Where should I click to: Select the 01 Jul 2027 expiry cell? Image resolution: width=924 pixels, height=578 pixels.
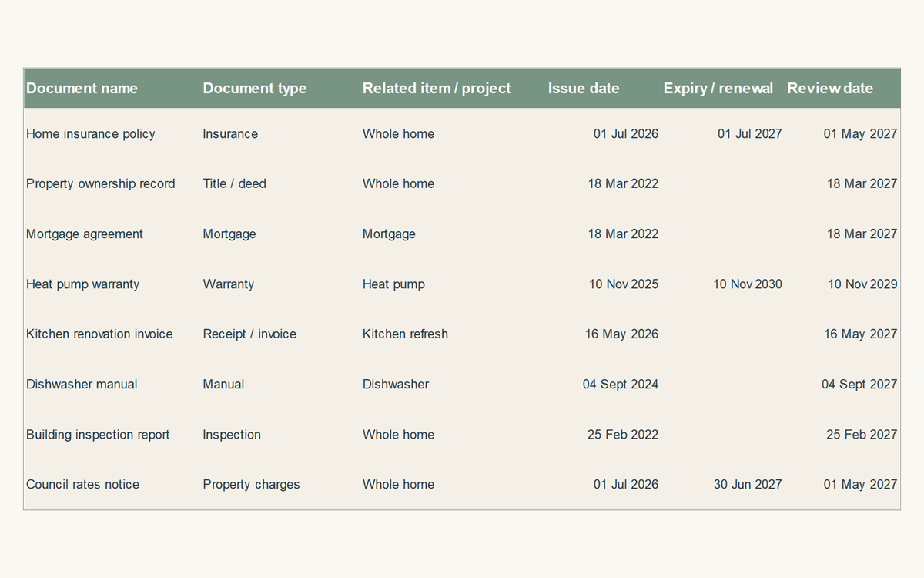(750, 133)
